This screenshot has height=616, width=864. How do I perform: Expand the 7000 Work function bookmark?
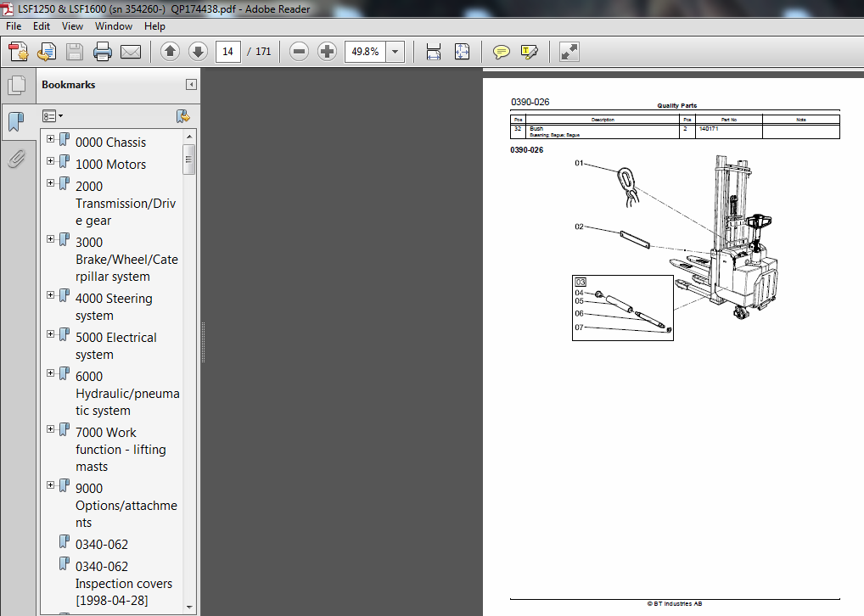(x=50, y=429)
